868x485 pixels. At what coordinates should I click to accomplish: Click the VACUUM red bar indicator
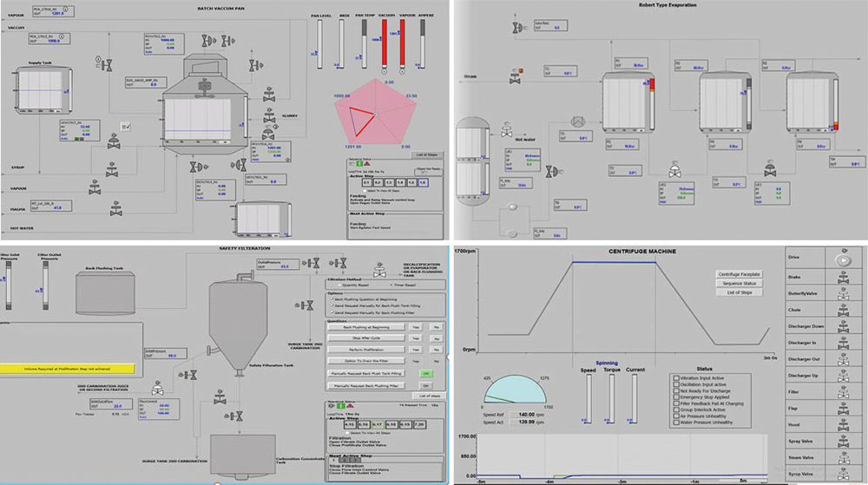(x=385, y=44)
